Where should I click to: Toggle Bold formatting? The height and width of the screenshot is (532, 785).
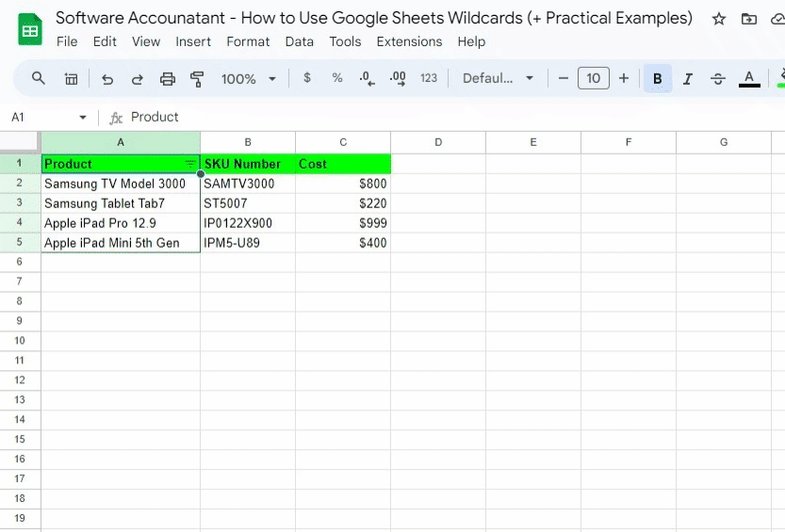coord(658,78)
